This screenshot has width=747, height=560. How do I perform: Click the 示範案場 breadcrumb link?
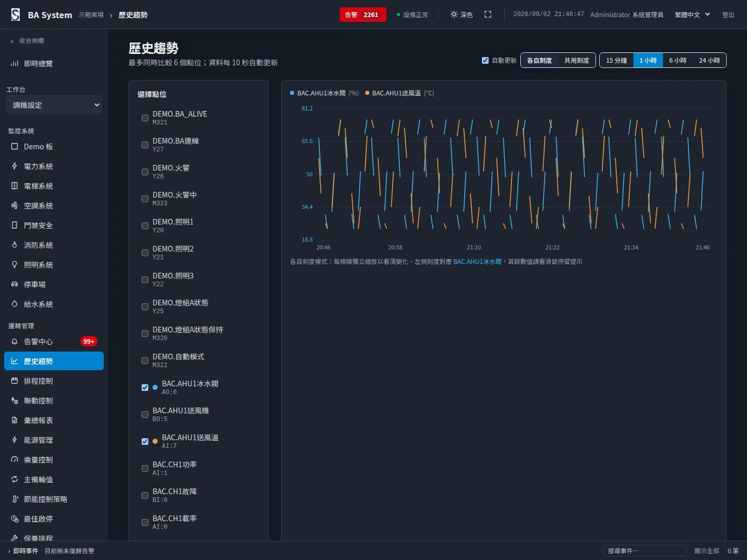tap(91, 15)
